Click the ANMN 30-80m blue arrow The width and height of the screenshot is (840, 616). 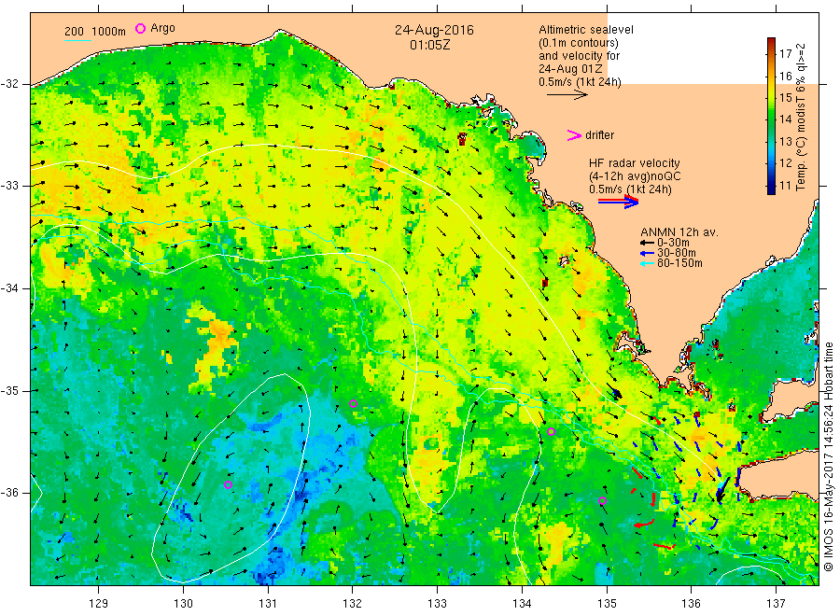click(647, 253)
